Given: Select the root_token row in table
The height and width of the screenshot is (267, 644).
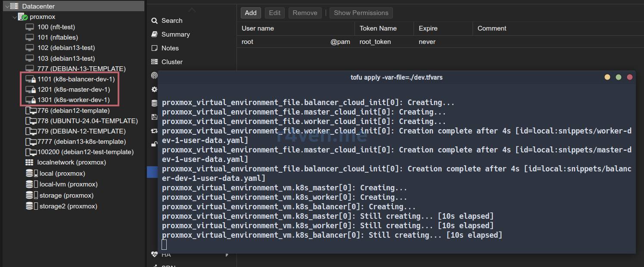Looking at the screenshot, I should tap(375, 42).
